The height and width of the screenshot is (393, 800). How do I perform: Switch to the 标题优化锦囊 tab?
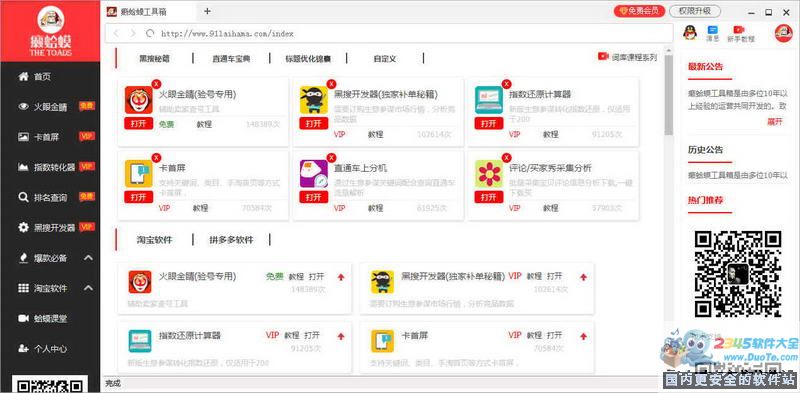308,59
